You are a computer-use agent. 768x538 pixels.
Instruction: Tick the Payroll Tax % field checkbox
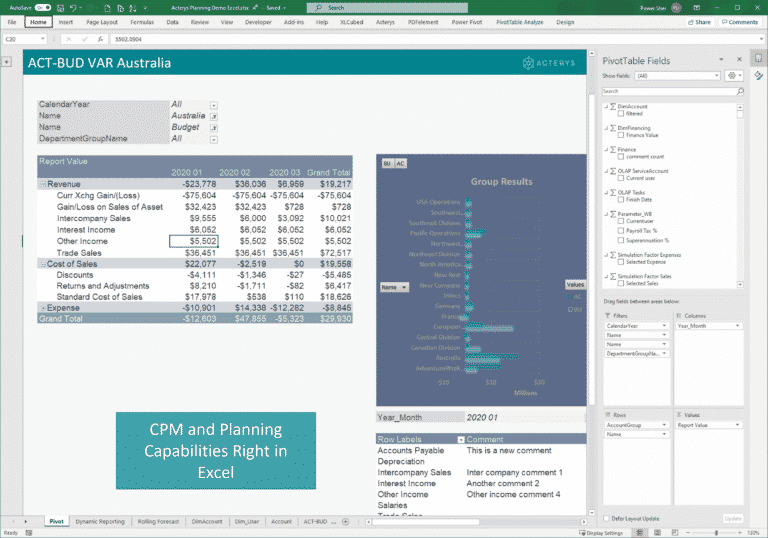tap(620, 230)
